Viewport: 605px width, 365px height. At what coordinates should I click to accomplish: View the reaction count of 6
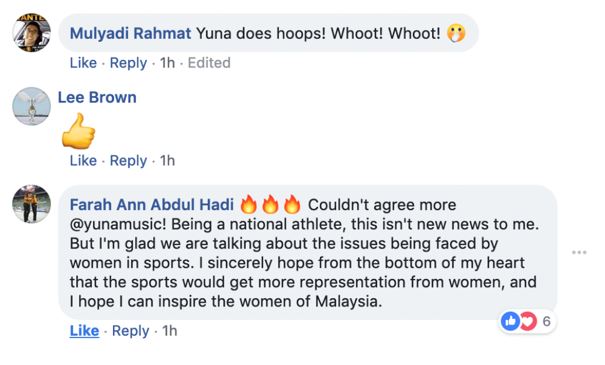point(546,321)
